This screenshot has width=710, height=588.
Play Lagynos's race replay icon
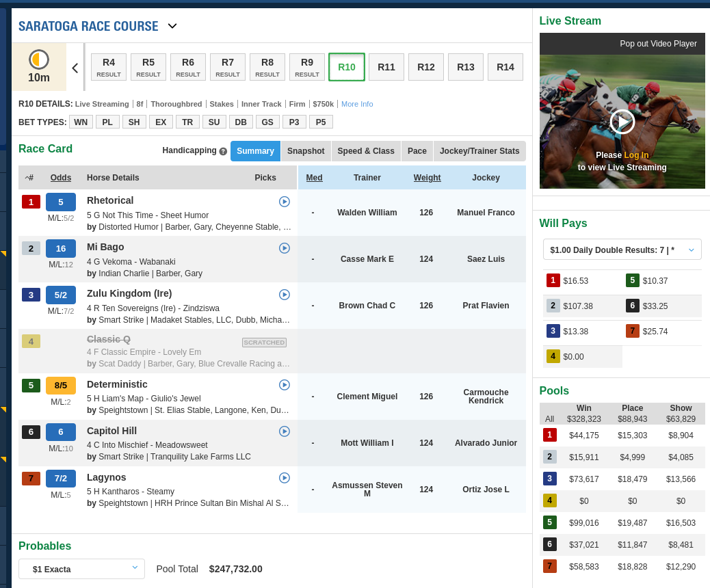285,477
